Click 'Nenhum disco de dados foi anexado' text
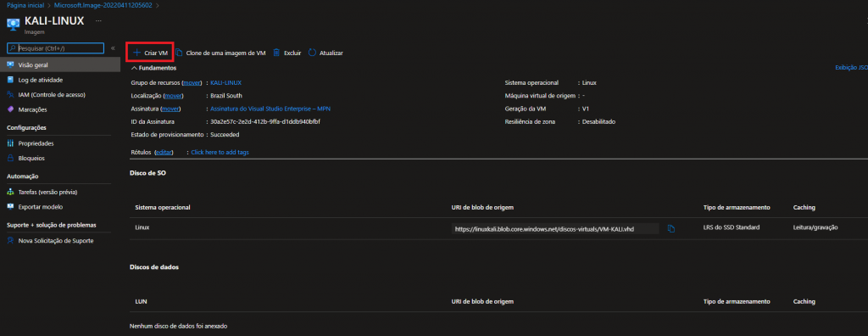The height and width of the screenshot is (336, 868). pyautogui.click(x=178, y=326)
